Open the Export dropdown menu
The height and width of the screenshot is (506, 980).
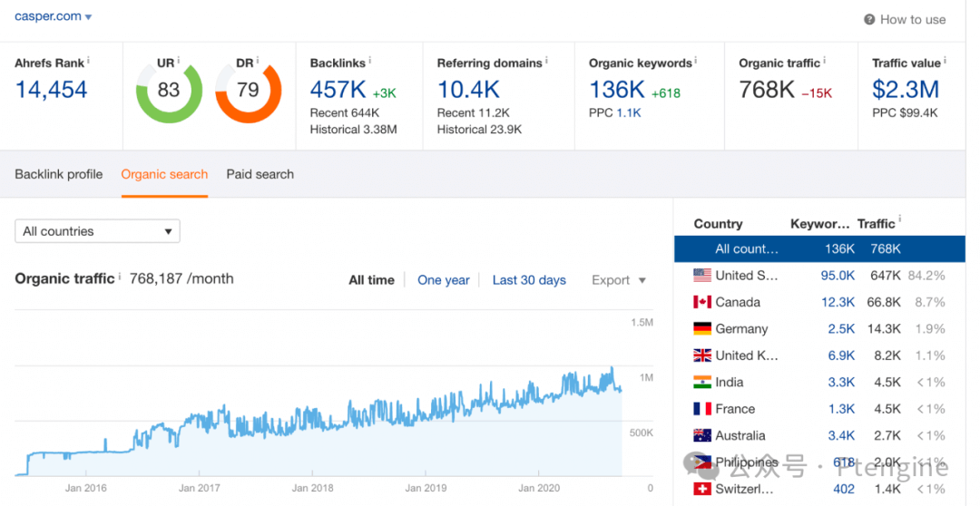click(x=618, y=280)
